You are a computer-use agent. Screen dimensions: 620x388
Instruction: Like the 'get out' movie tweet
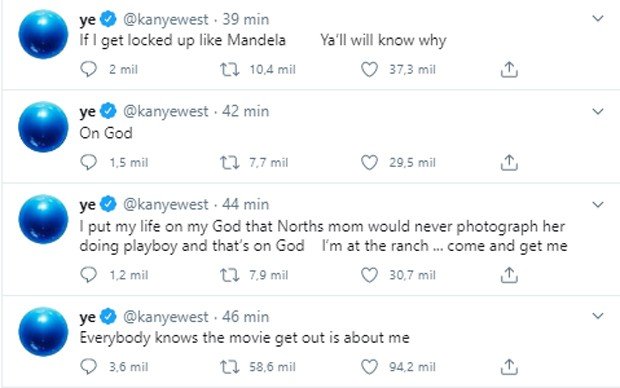369,367
